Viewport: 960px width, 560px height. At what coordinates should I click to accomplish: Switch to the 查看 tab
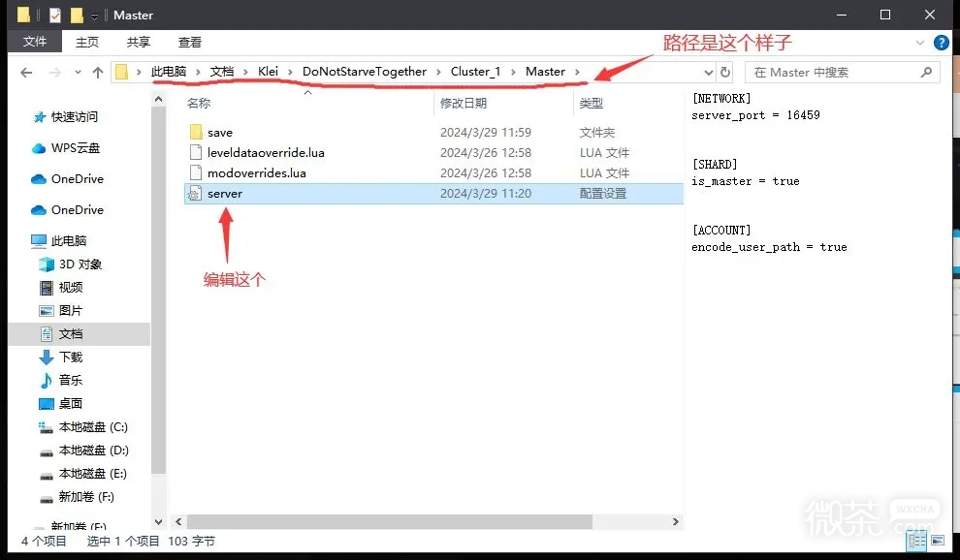(x=190, y=43)
